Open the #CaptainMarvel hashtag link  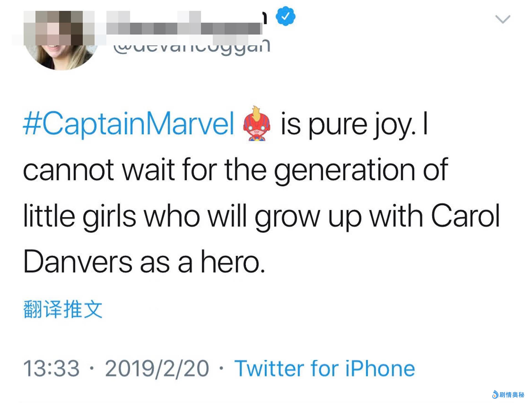click(x=129, y=123)
